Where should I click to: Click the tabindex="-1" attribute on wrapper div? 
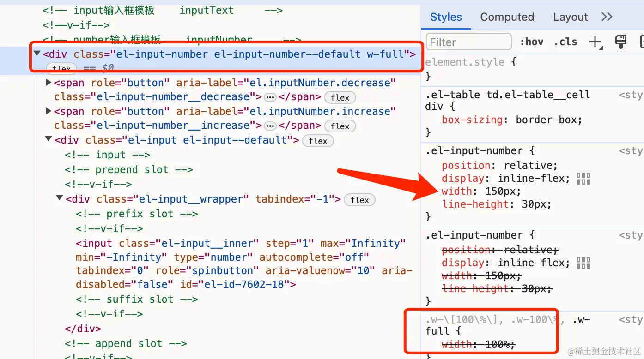point(295,199)
